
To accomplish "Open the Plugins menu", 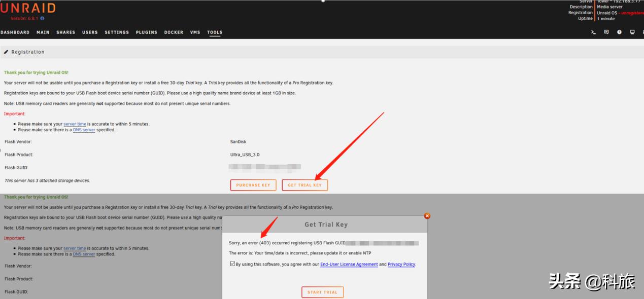I will 147,32.
